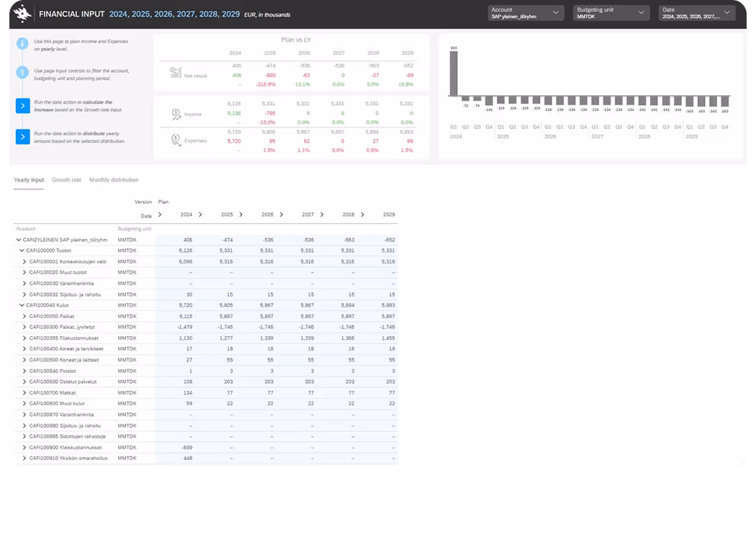Switch to the Growth rate tab

(x=66, y=180)
